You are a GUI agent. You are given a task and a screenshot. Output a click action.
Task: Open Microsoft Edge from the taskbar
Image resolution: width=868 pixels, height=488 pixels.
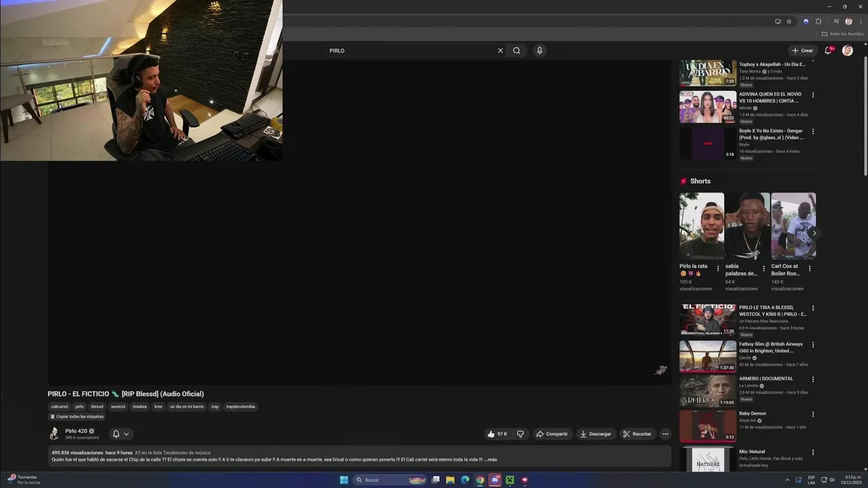pos(465,480)
